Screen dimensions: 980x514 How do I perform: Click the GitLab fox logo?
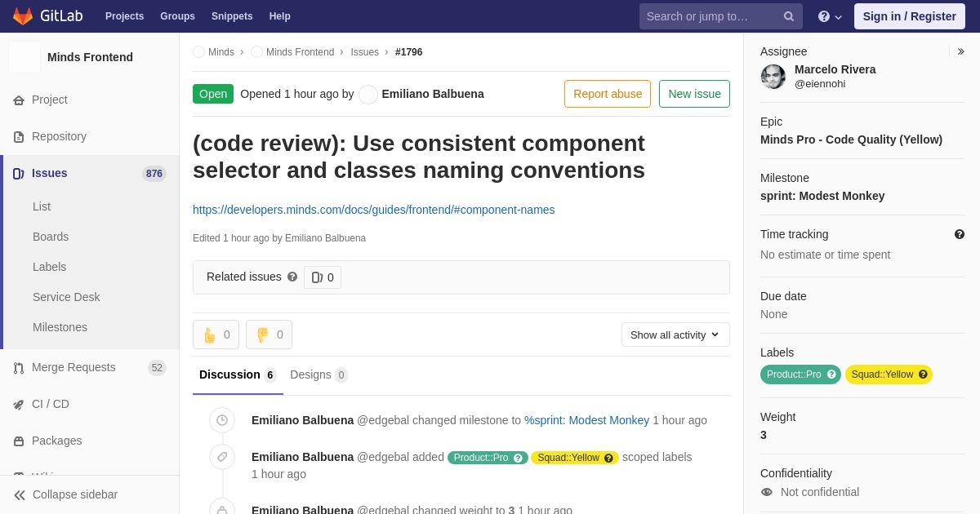click(23, 16)
